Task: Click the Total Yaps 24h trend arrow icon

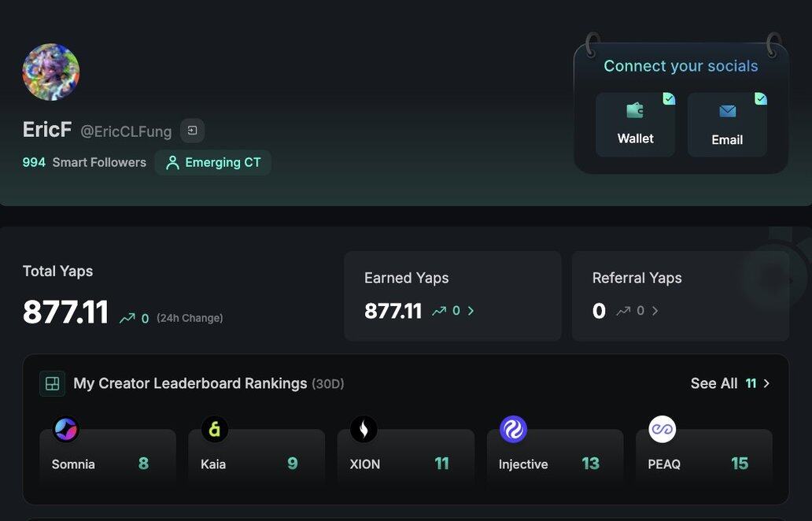Action: (127, 318)
